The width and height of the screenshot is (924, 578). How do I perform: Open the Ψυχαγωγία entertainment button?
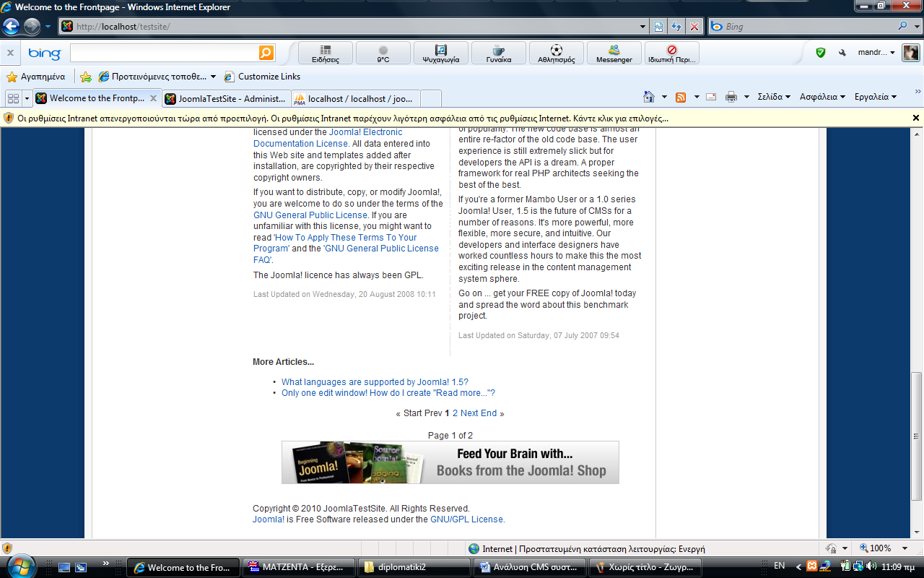(x=441, y=53)
